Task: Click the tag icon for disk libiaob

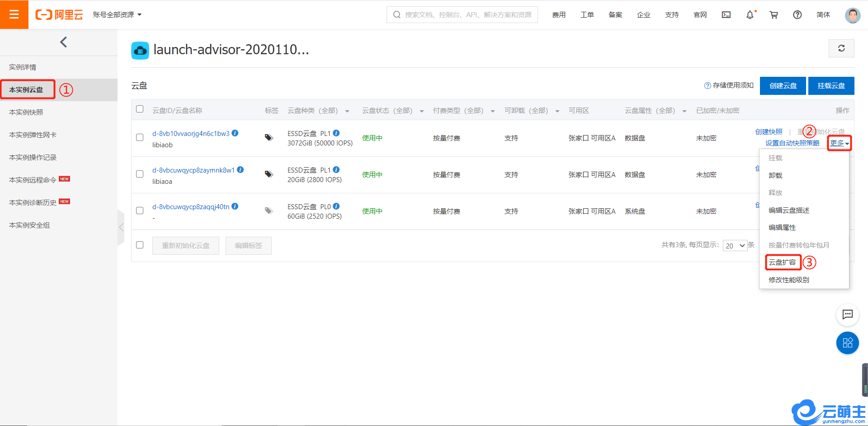Action: tap(269, 138)
